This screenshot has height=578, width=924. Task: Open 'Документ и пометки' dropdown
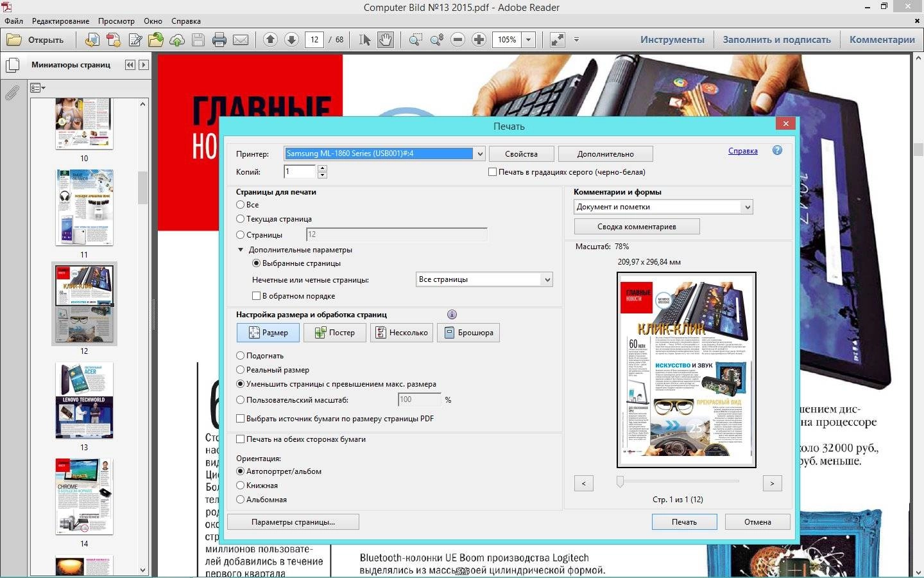(x=747, y=207)
